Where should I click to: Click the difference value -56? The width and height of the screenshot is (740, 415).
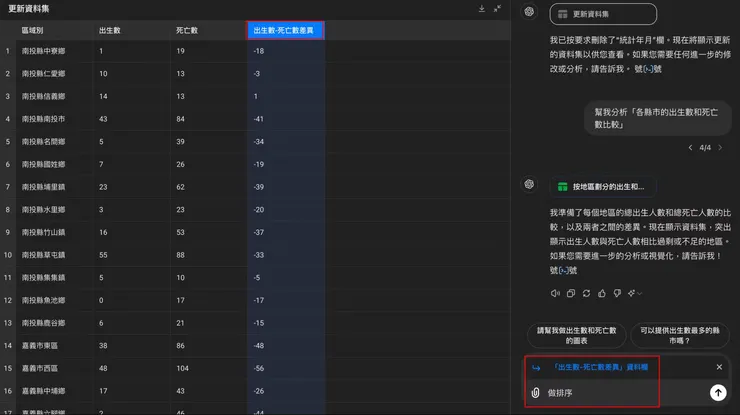[259, 368]
